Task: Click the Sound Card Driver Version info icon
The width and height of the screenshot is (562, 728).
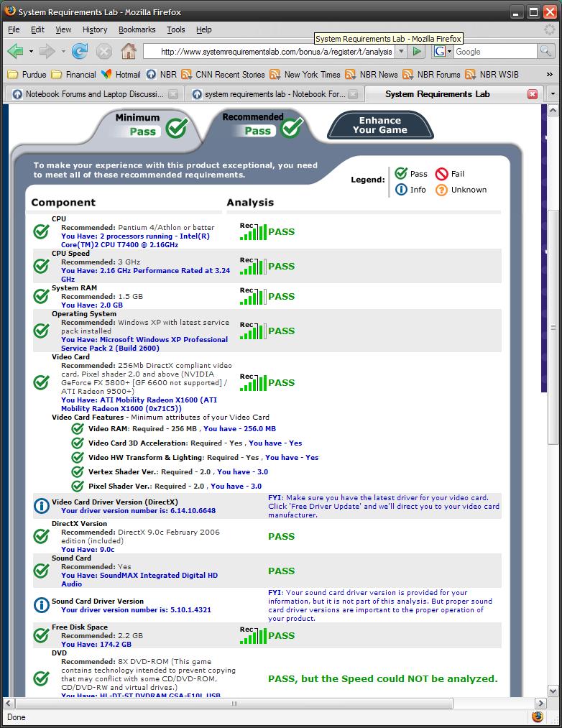Action: (42, 605)
